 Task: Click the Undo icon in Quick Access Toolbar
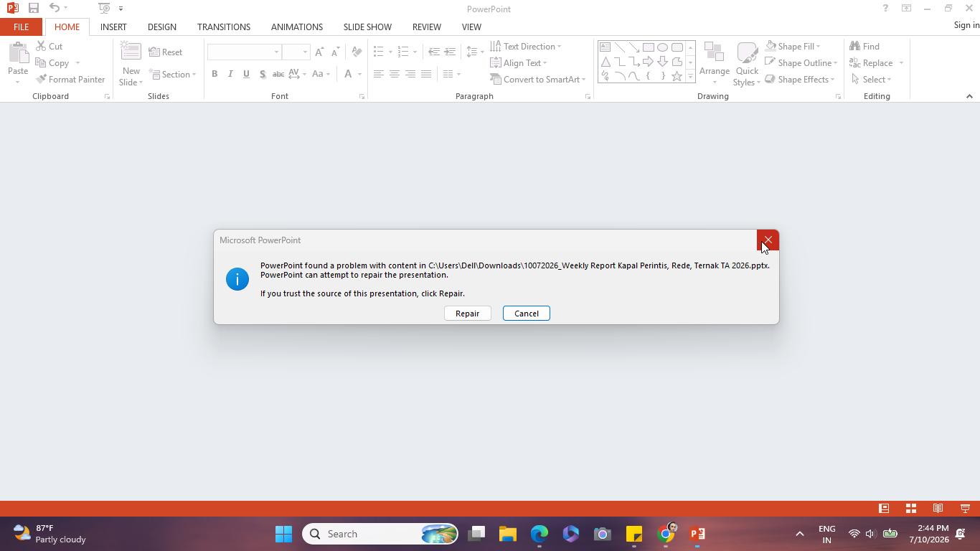click(55, 9)
